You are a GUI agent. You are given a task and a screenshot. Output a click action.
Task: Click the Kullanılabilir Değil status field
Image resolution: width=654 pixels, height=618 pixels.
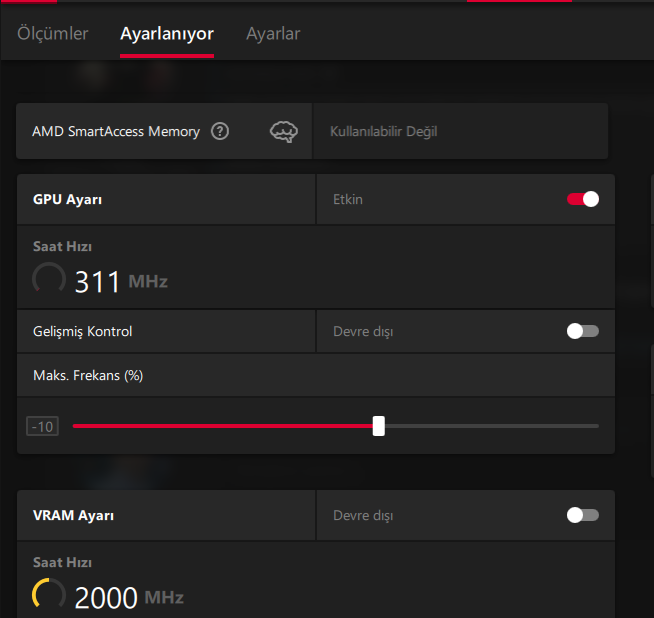click(x=383, y=131)
